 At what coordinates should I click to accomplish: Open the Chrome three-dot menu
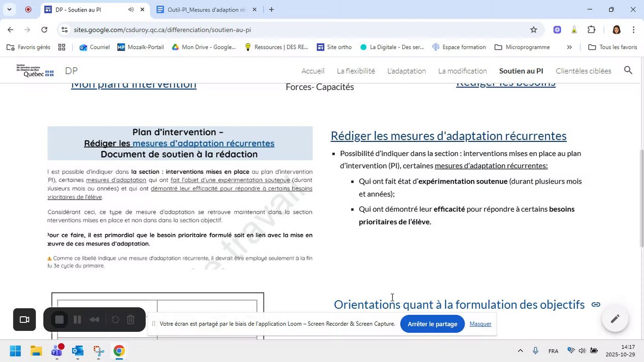tap(632, 30)
